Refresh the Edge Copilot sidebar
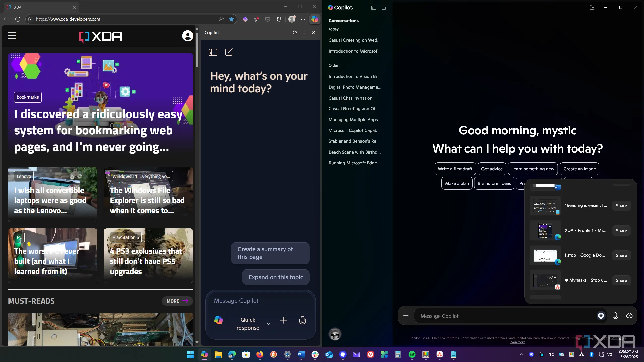 pyautogui.click(x=295, y=32)
